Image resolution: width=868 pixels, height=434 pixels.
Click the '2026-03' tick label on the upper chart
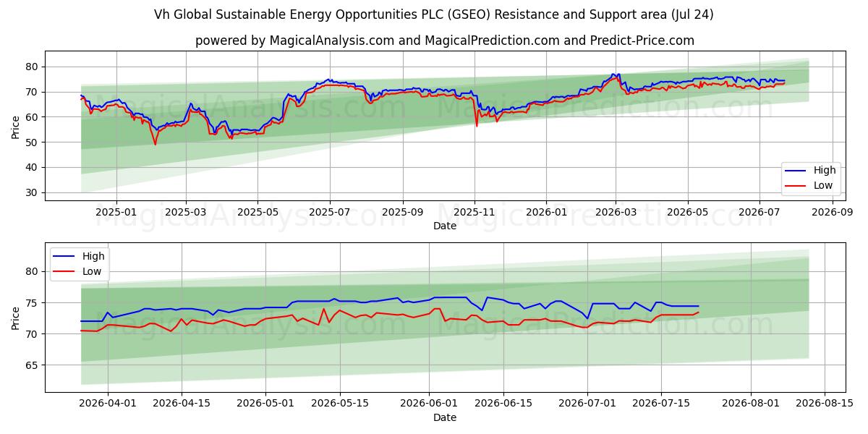(616, 212)
